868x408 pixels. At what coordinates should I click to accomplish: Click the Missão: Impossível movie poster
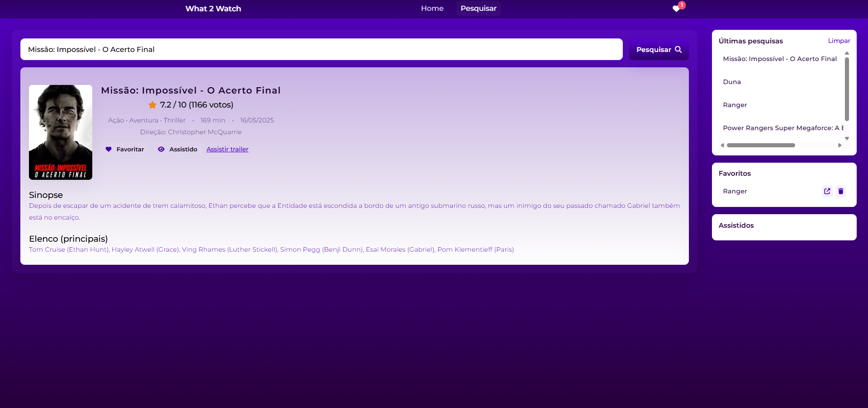61,132
